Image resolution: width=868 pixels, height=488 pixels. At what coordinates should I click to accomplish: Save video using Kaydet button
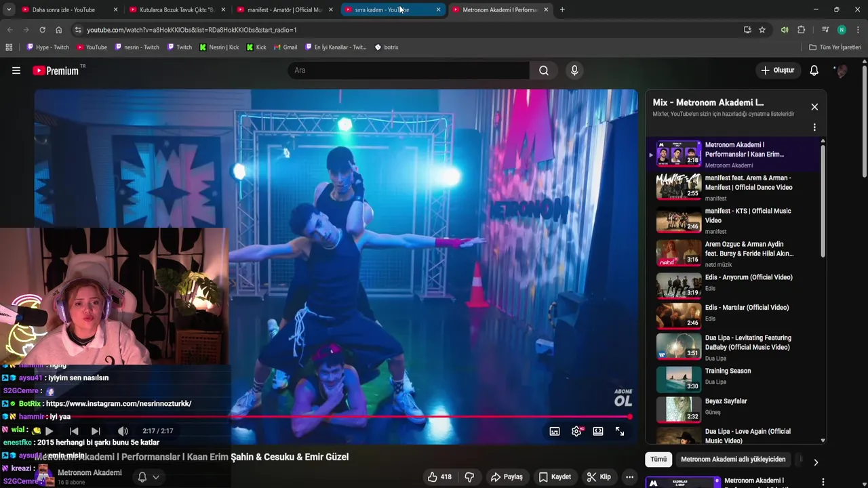click(x=555, y=477)
